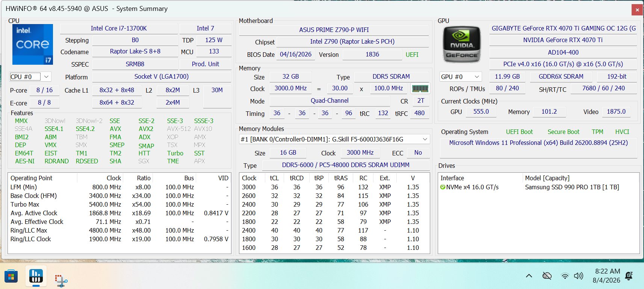Screen dimensions: 644x289
Task: Click the 192-bit bus width value
Action: point(617,77)
